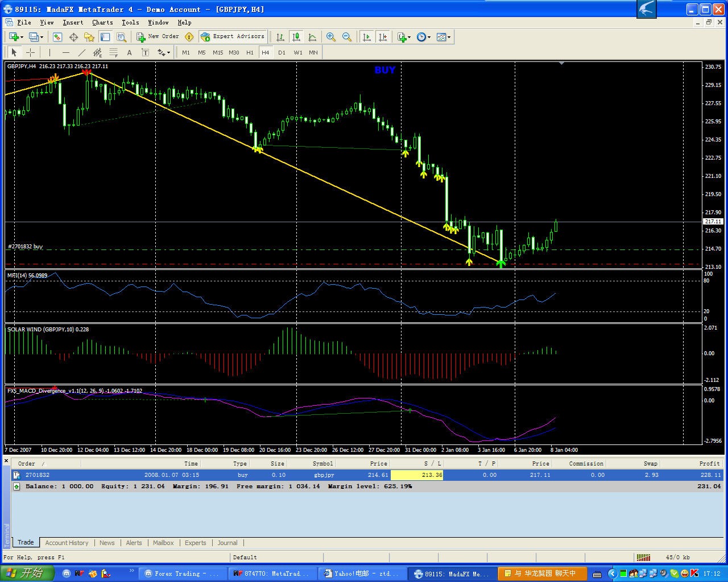
Task: Toggle chart shift
Action: click(x=383, y=37)
